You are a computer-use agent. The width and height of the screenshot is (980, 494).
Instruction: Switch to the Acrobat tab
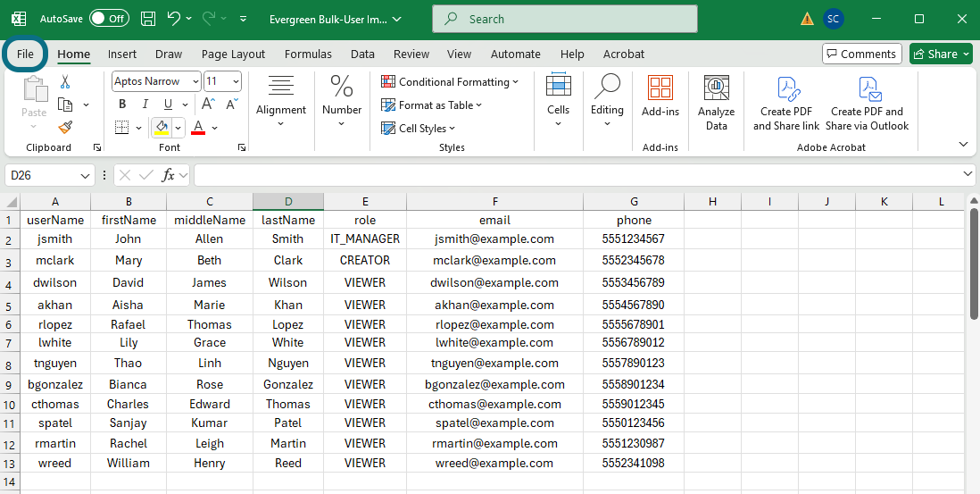[x=623, y=54]
